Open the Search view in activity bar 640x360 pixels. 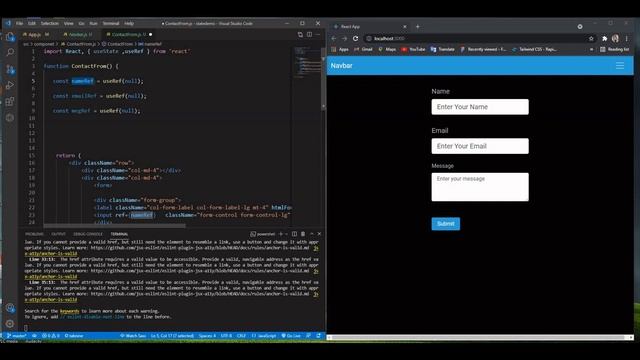pos(10,52)
